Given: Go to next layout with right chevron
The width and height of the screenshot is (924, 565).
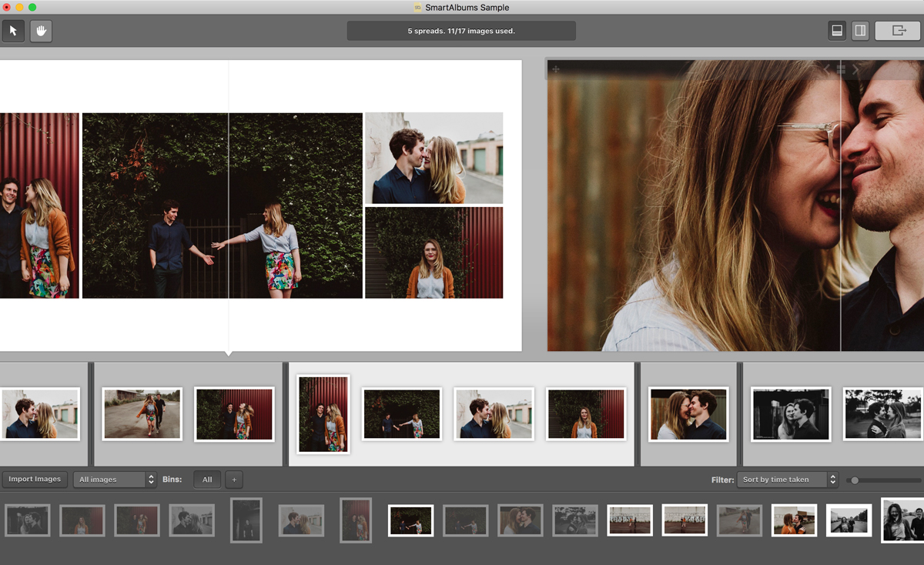Looking at the screenshot, I should click(855, 69).
